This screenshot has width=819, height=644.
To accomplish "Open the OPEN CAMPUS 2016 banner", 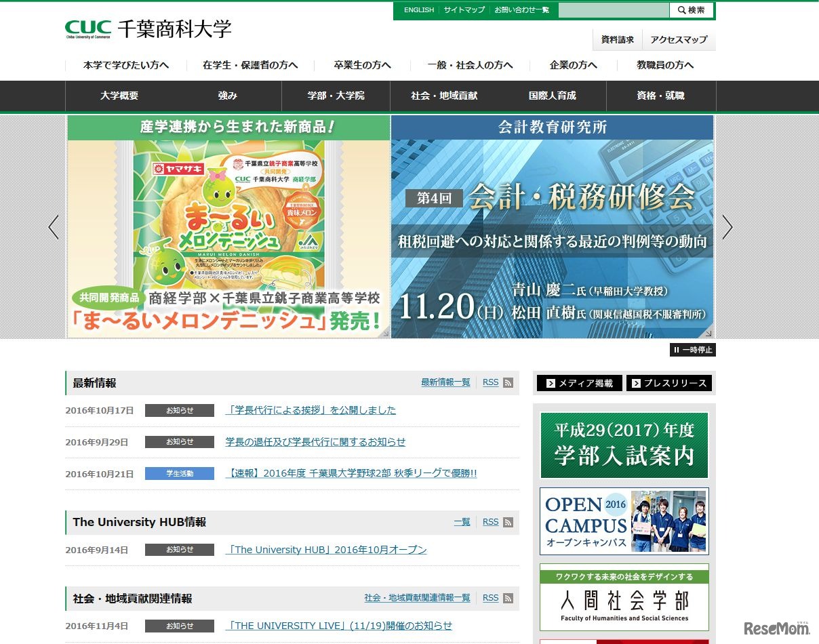I will click(x=624, y=521).
